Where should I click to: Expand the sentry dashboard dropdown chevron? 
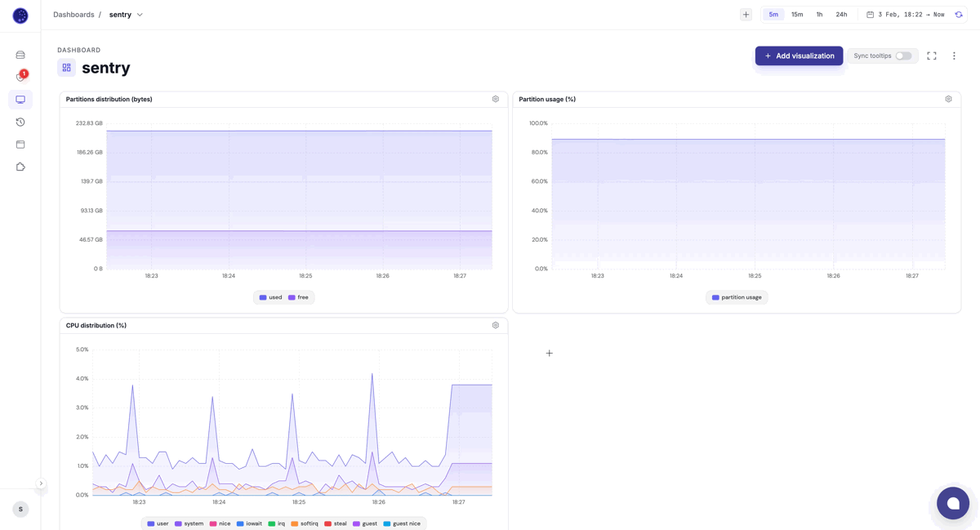tap(140, 15)
